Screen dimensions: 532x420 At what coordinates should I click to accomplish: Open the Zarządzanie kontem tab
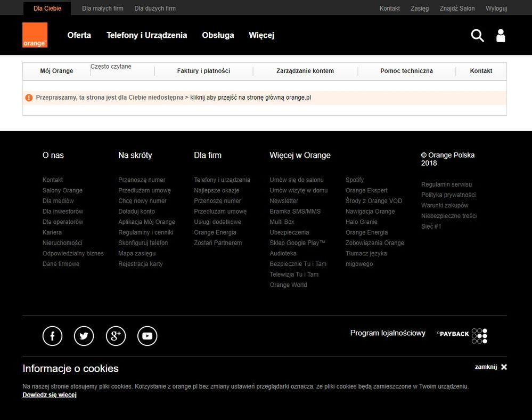[305, 71]
